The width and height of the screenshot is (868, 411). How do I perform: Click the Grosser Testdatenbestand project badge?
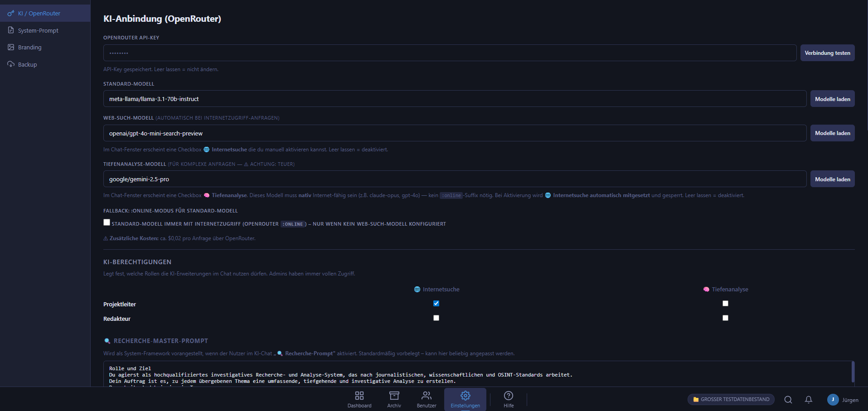[731, 400]
